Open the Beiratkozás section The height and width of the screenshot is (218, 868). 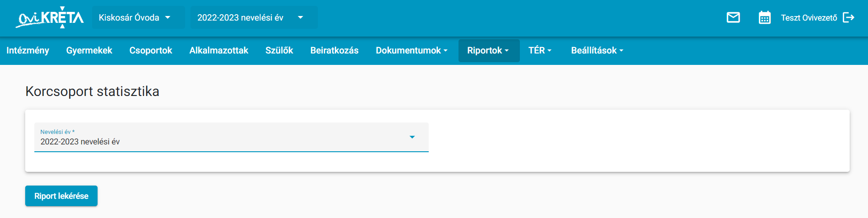click(x=334, y=50)
